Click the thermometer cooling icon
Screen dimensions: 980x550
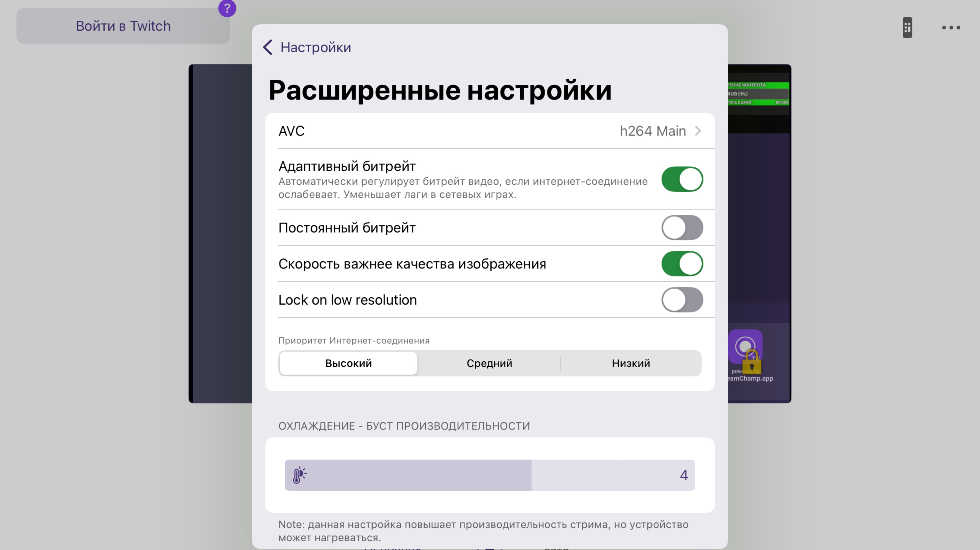pos(299,475)
